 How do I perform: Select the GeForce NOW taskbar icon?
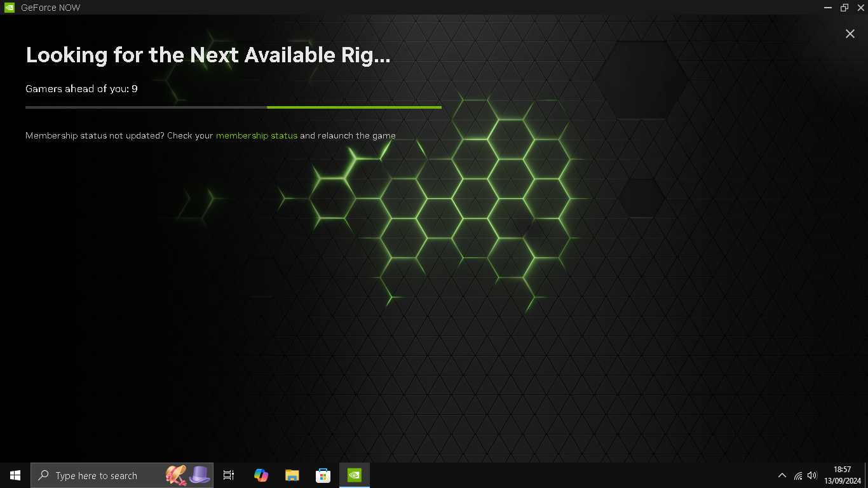[355, 475]
